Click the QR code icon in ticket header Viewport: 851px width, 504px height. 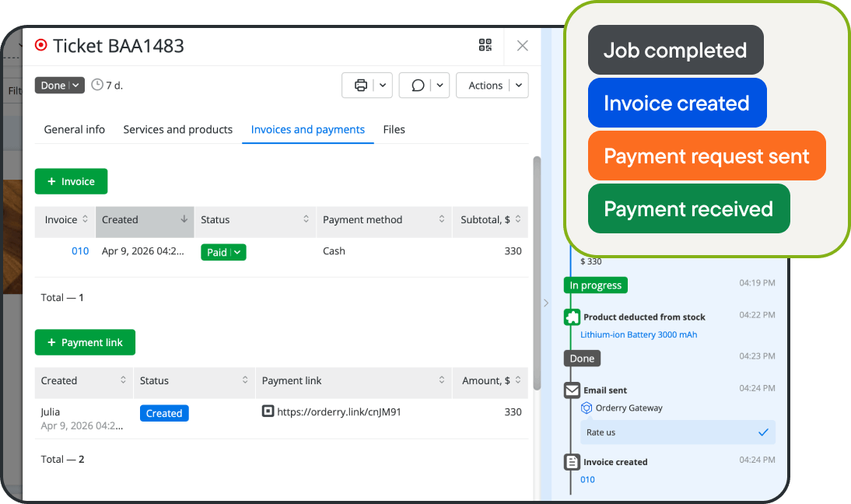pos(485,45)
